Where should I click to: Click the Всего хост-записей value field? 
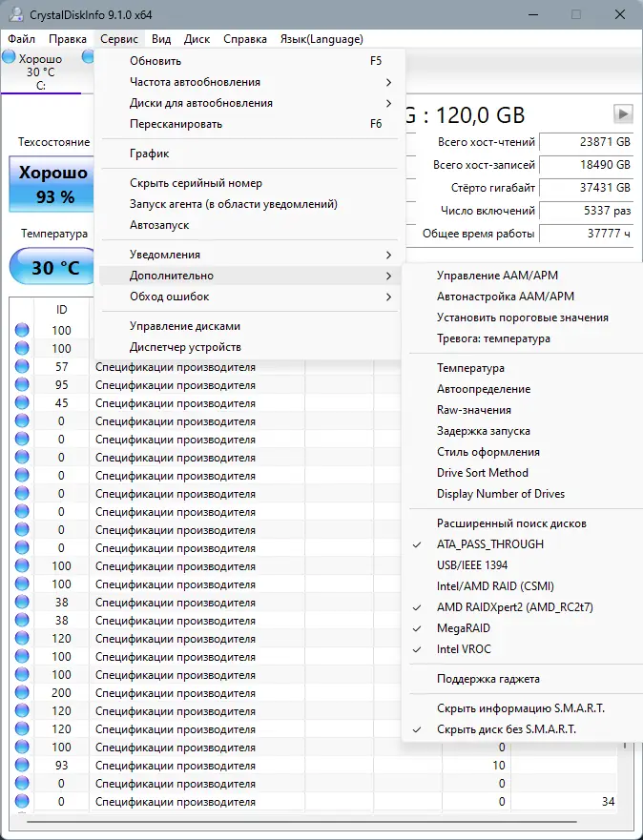(x=586, y=165)
